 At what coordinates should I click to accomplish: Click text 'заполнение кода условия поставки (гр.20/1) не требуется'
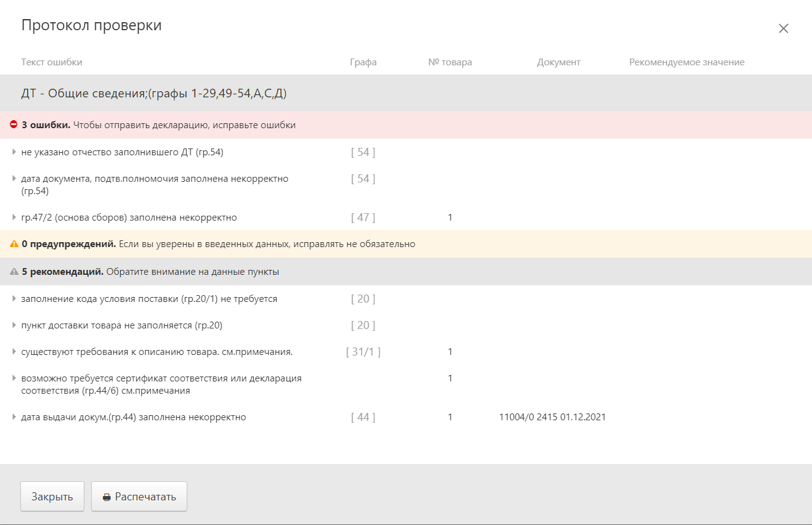(x=149, y=299)
